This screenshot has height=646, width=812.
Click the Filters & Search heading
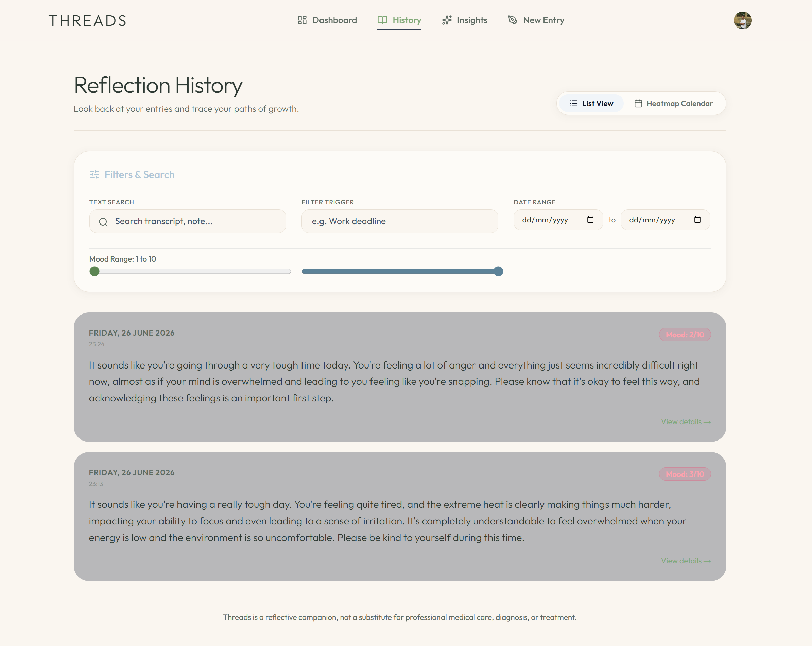point(139,174)
